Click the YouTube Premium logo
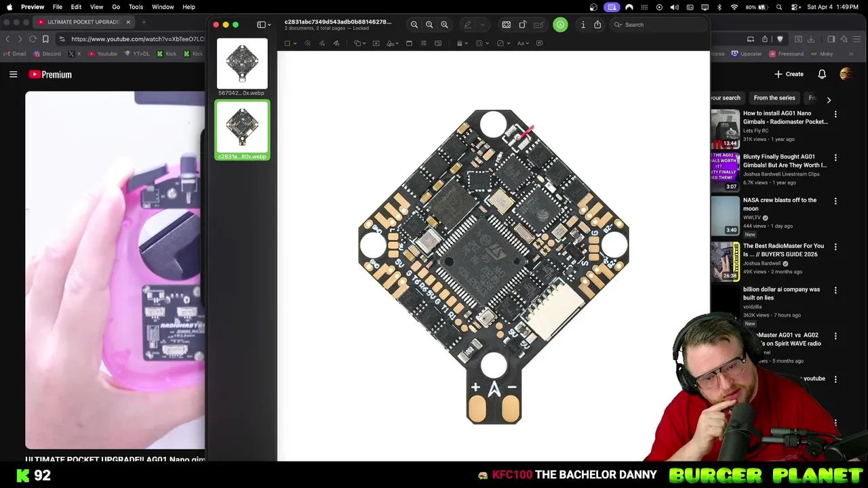Viewport: 868px width, 488px height. pyautogui.click(x=50, y=75)
